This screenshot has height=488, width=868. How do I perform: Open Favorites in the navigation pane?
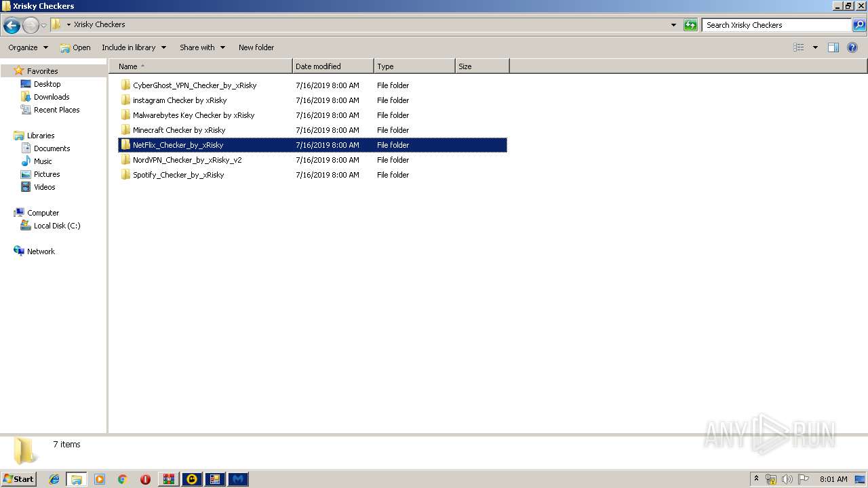pyautogui.click(x=42, y=71)
